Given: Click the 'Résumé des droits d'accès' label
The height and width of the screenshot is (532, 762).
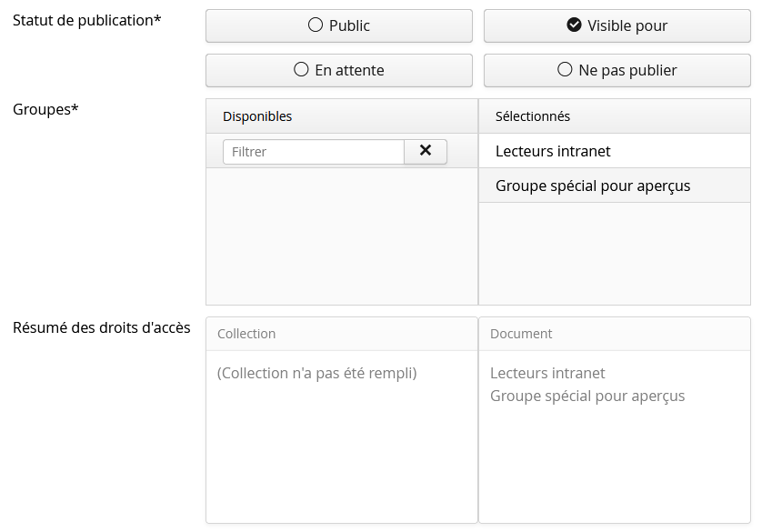Looking at the screenshot, I should pos(102,327).
